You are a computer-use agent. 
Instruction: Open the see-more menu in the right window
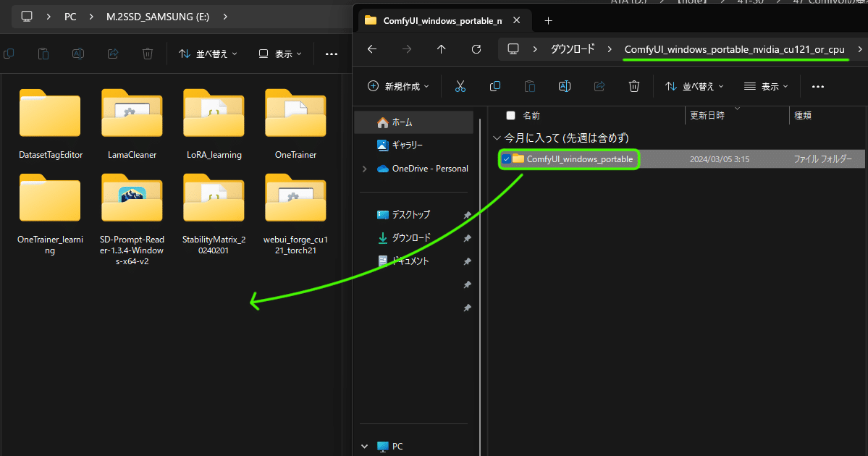click(817, 86)
